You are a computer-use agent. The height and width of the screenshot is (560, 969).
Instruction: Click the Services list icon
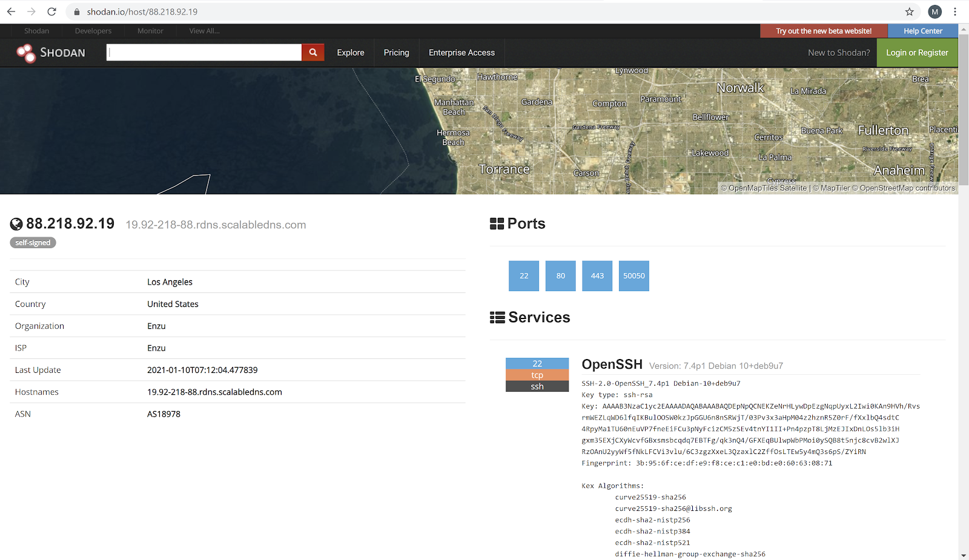pos(497,317)
